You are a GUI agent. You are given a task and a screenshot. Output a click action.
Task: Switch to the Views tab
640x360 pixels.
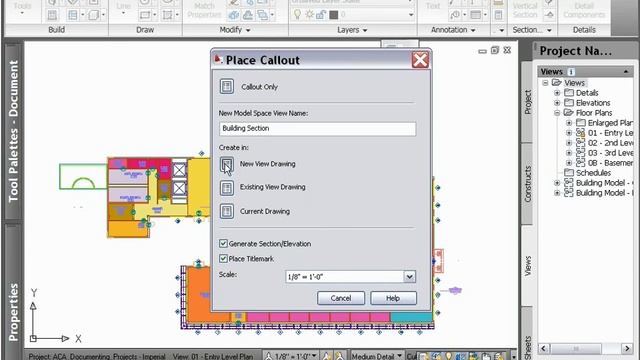[x=527, y=265]
